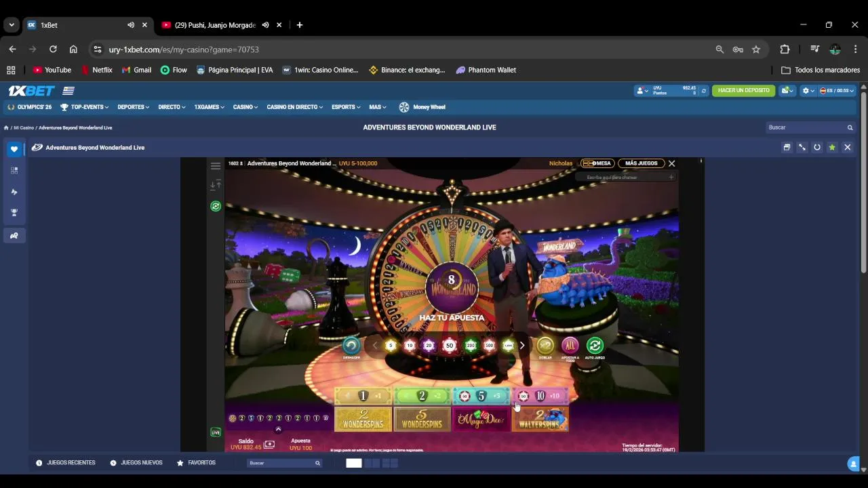Toggle Auto Juego in chip bar

(595, 346)
